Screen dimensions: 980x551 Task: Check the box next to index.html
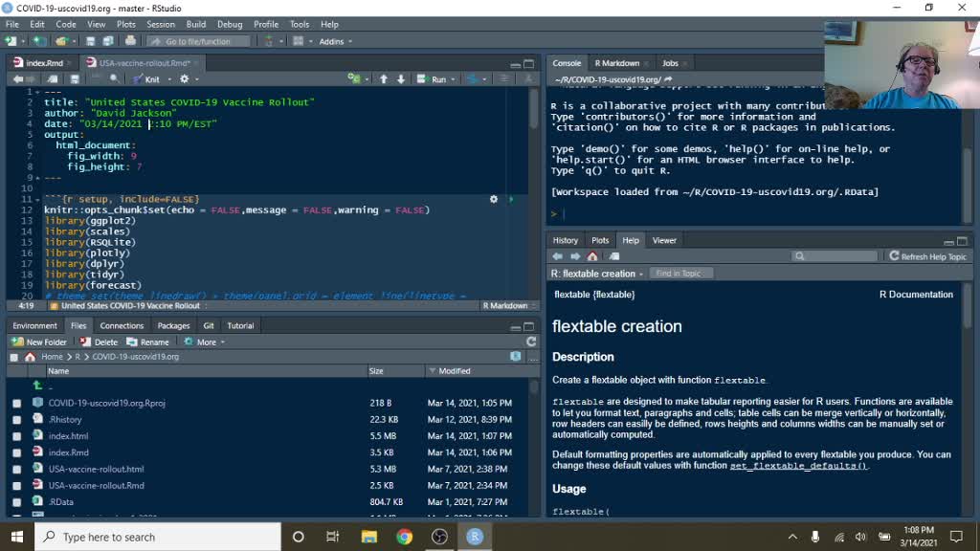[x=17, y=436]
